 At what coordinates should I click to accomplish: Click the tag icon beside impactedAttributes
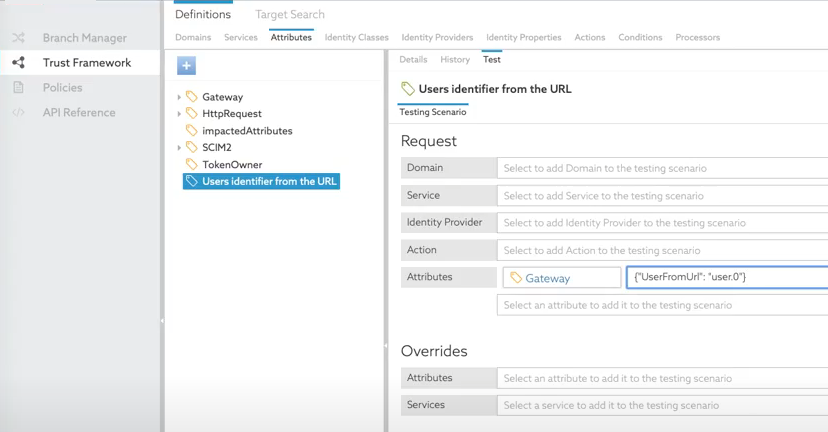[191, 131]
